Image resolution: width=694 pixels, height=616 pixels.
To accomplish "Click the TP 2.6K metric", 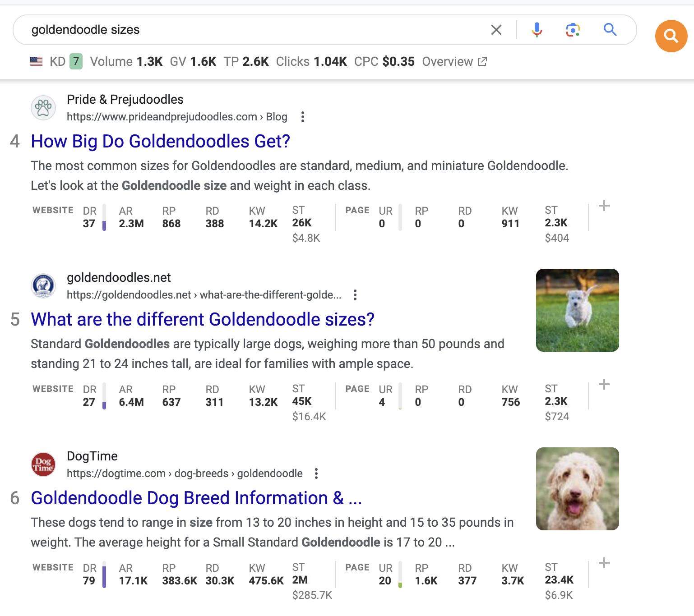I will (246, 61).
